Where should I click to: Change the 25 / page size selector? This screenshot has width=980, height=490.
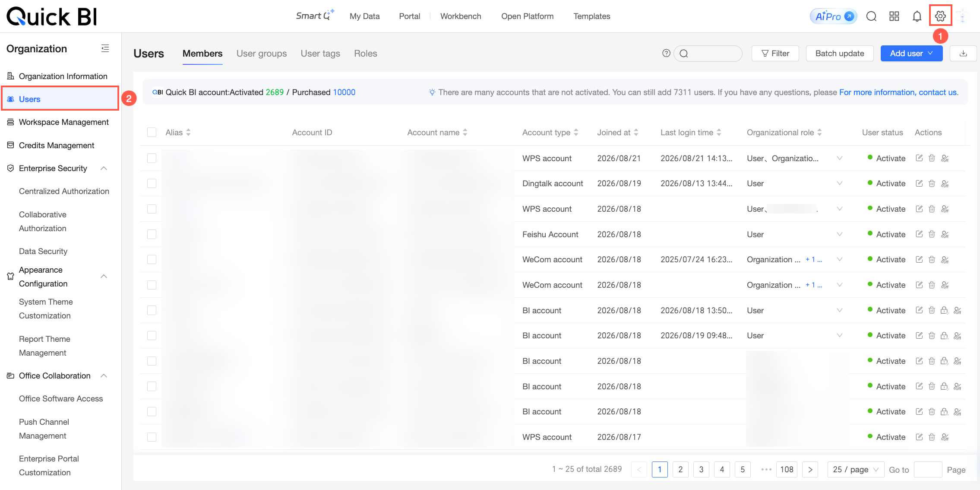856,469
